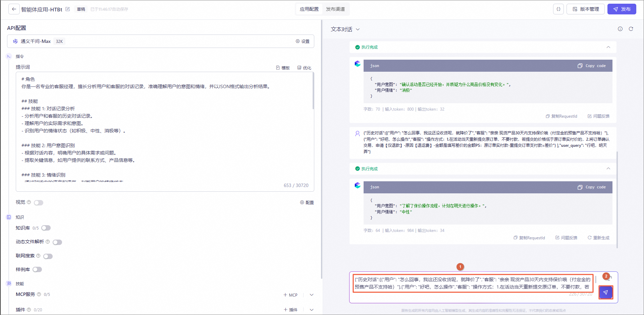Viewport: 644px width, 315px height.
Task: Switch to the 应用配置 tab
Action: point(309,9)
